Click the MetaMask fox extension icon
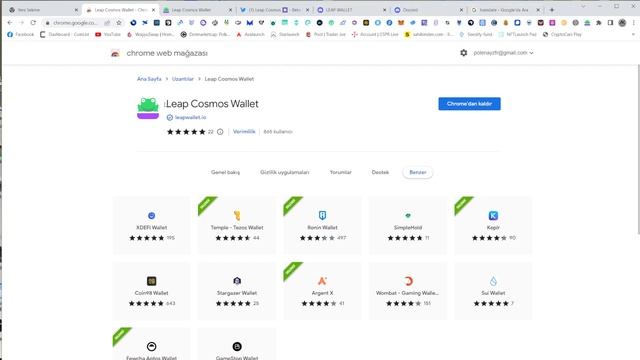 point(401,23)
